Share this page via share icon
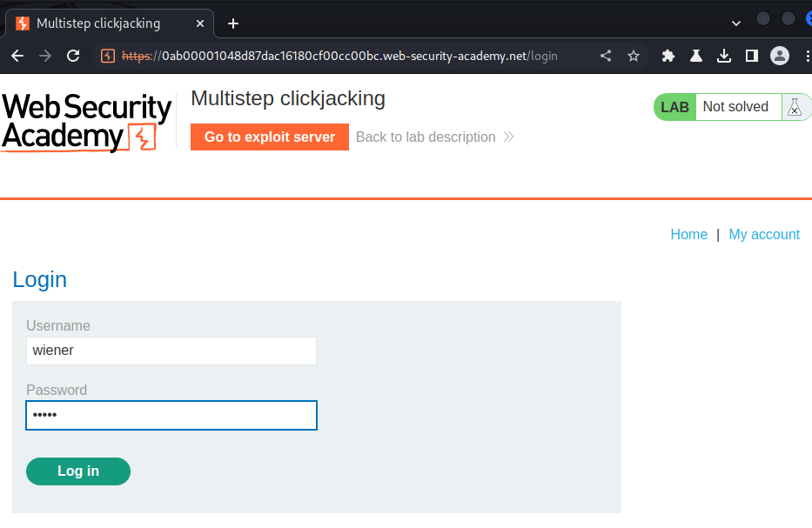812x528 pixels. click(x=606, y=56)
